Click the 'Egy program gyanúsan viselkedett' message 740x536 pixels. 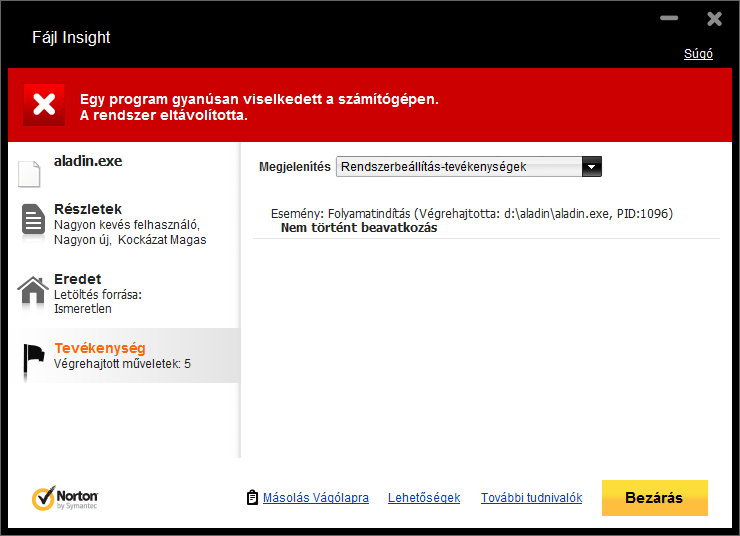click(x=259, y=107)
